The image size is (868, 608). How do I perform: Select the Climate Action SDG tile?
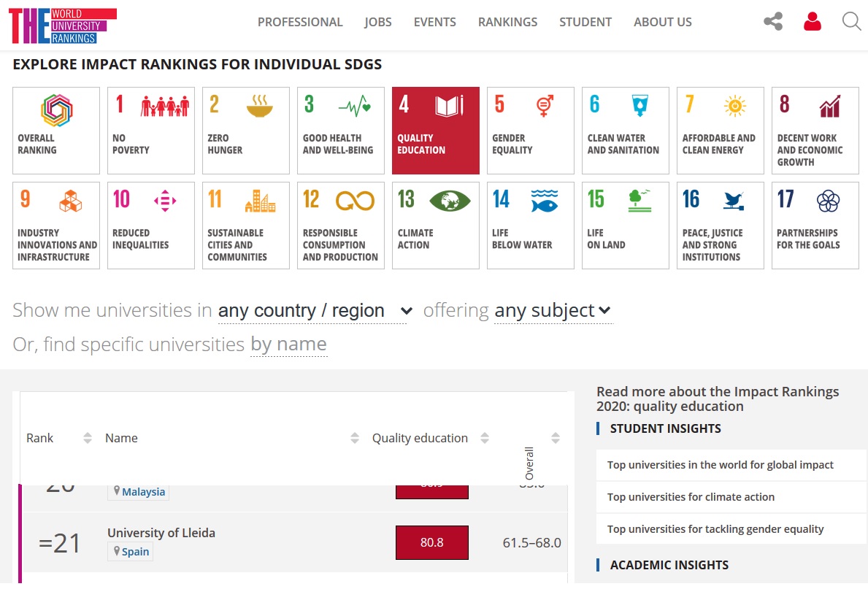pyautogui.click(x=436, y=225)
